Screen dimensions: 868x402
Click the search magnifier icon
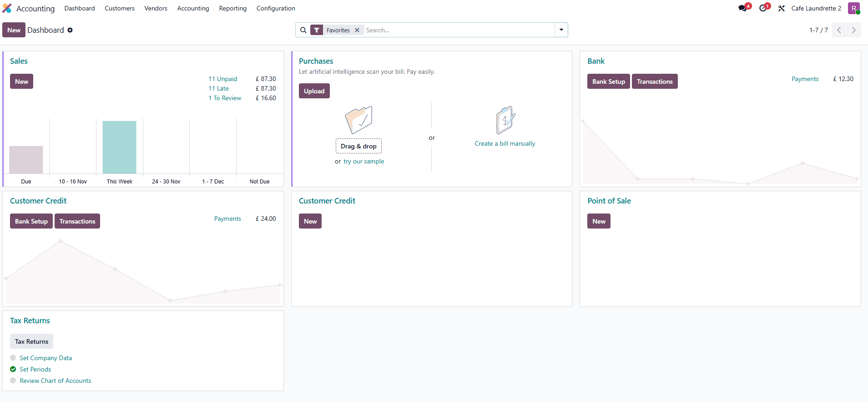pyautogui.click(x=303, y=30)
